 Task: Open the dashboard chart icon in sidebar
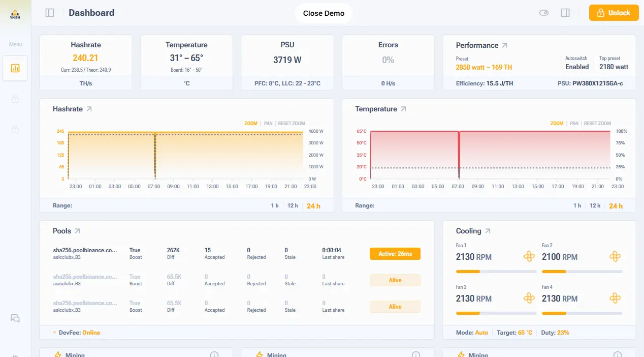(x=15, y=68)
